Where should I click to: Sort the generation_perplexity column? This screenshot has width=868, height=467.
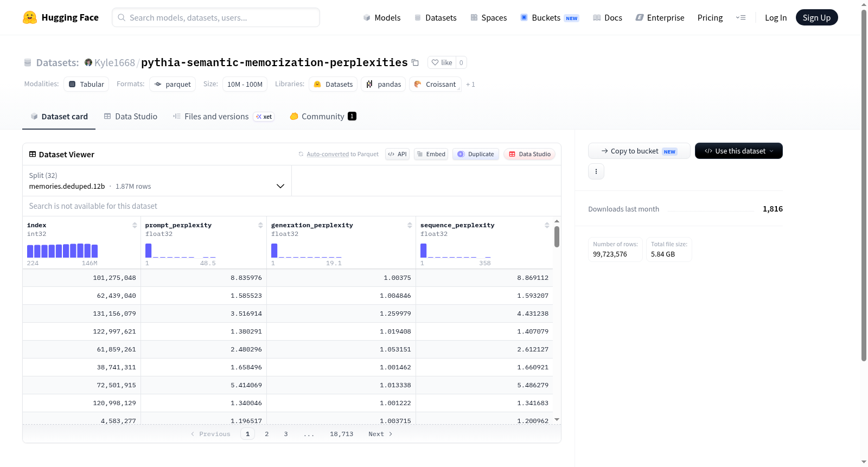coord(410,225)
